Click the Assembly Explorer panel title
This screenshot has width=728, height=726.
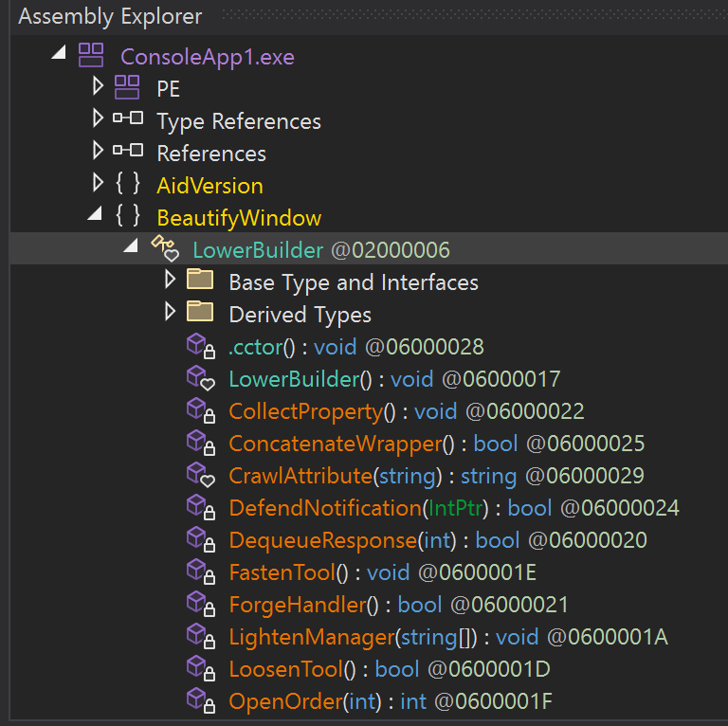tap(110, 16)
